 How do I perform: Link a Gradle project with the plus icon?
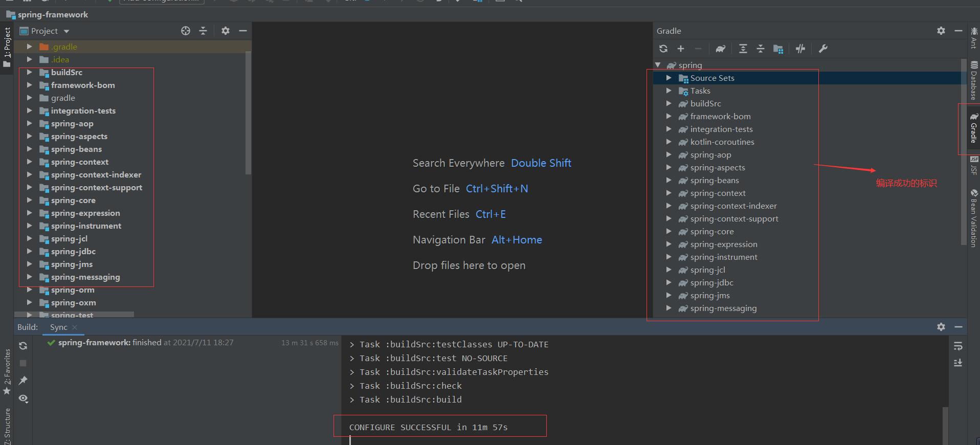point(681,49)
